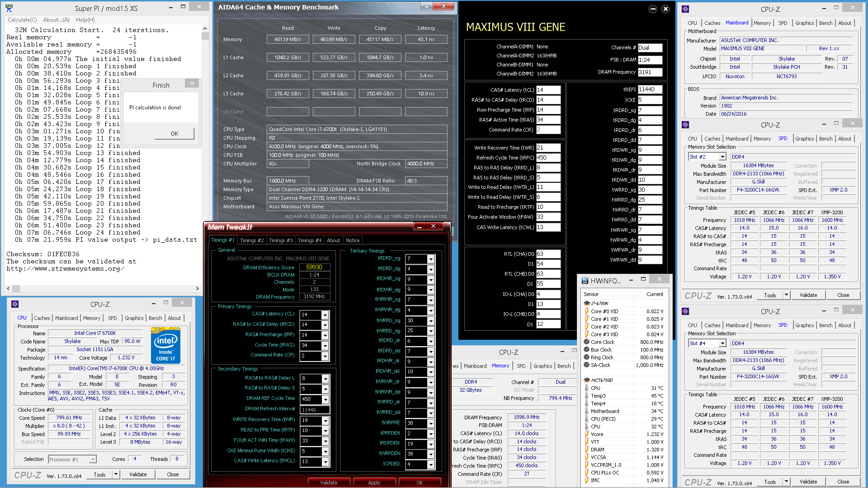The image size is (868, 488).
Task: Click Super PI vertical scrollbar thumb
Action: click(205, 36)
